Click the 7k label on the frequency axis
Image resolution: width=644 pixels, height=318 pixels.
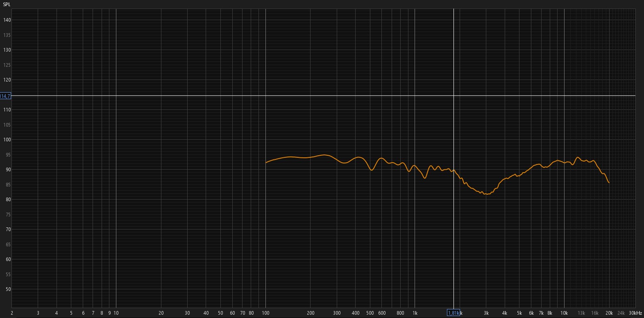tap(541, 313)
